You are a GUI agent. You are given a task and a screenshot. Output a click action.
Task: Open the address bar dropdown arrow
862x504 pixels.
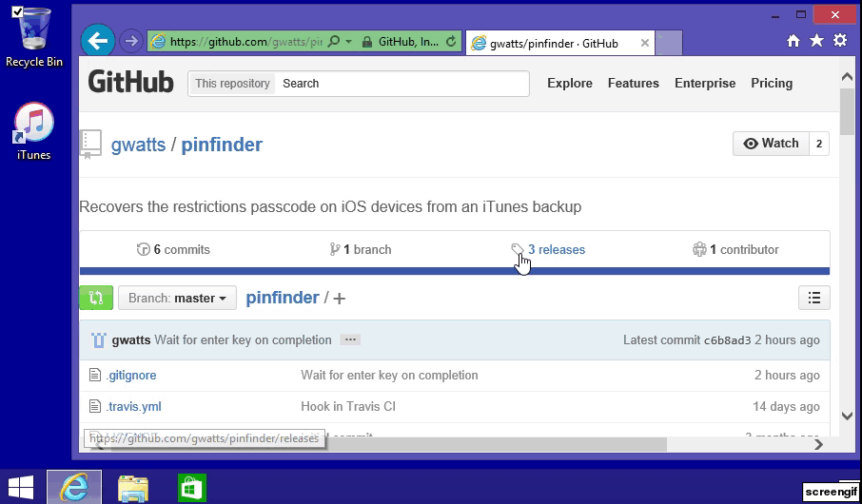[348, 41]
